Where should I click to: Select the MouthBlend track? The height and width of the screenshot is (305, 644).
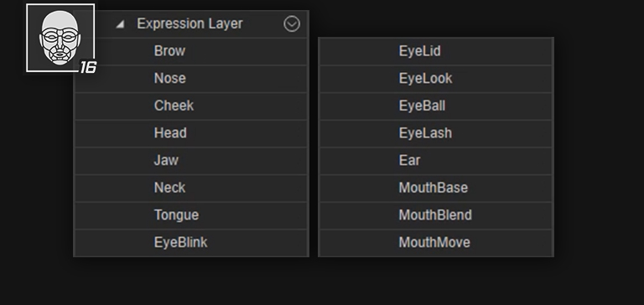tap(436, 215)
